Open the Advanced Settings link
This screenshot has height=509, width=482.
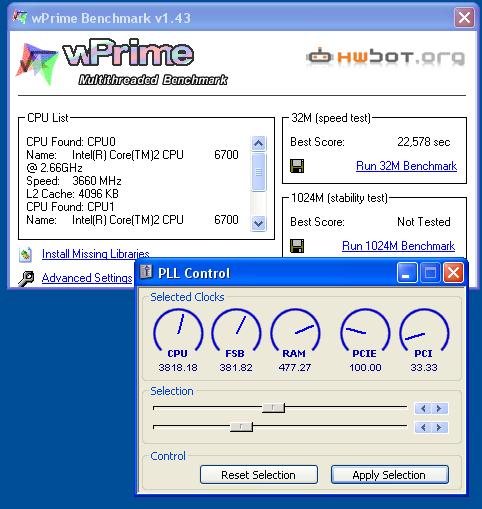click(x=87, y=278)
